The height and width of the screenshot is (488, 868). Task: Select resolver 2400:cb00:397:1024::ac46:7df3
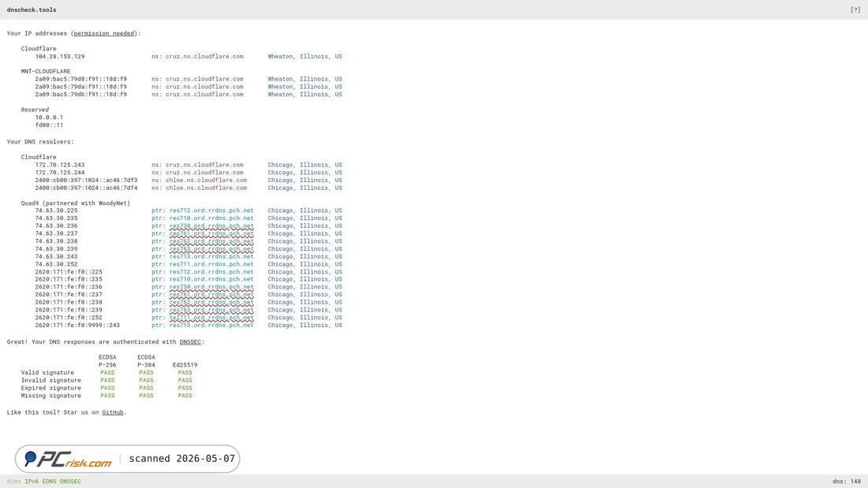[86, 181]
